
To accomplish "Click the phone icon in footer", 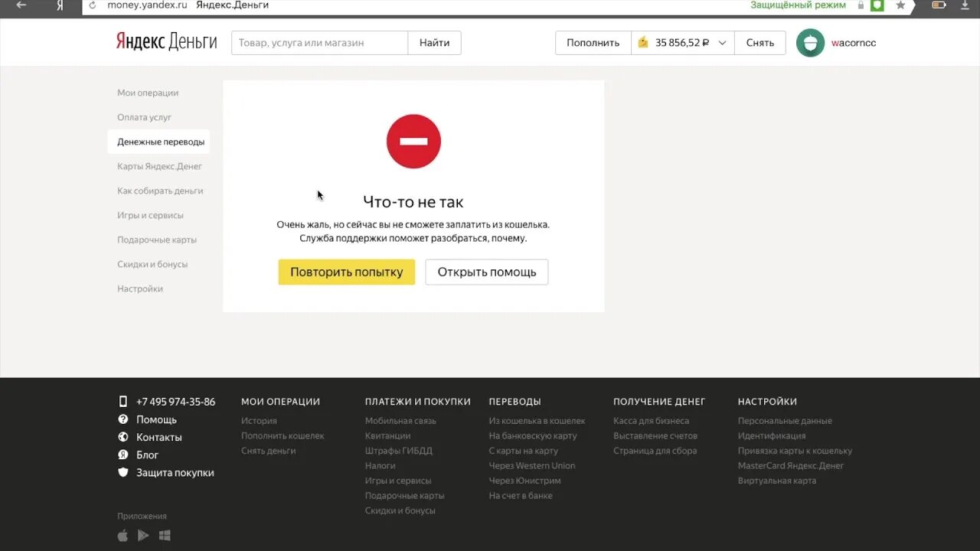I will [x=122, y=402].
